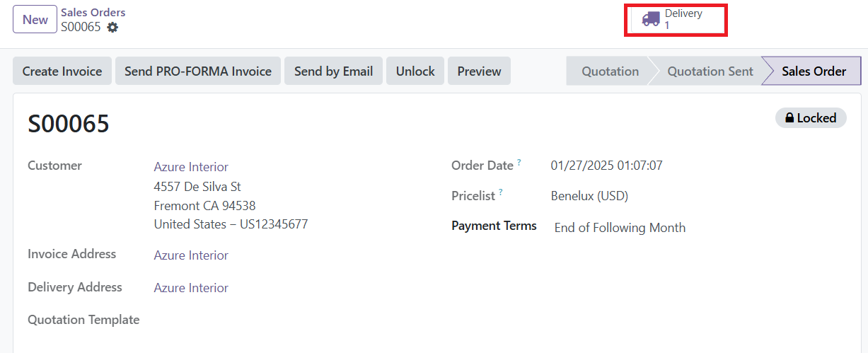Click the Send by Email button

(x=333, y=71)
